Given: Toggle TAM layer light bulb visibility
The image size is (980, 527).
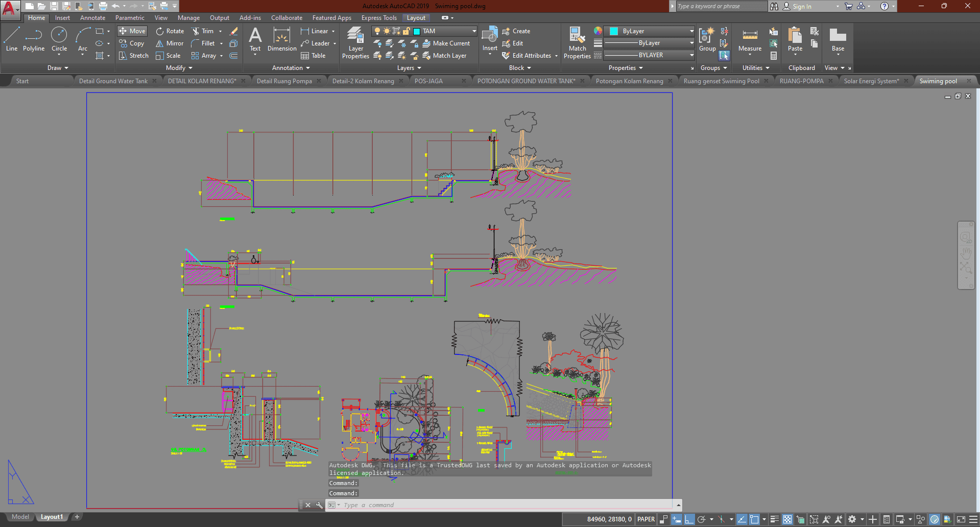Looking at the screenshot, I should tap(377, 31).
